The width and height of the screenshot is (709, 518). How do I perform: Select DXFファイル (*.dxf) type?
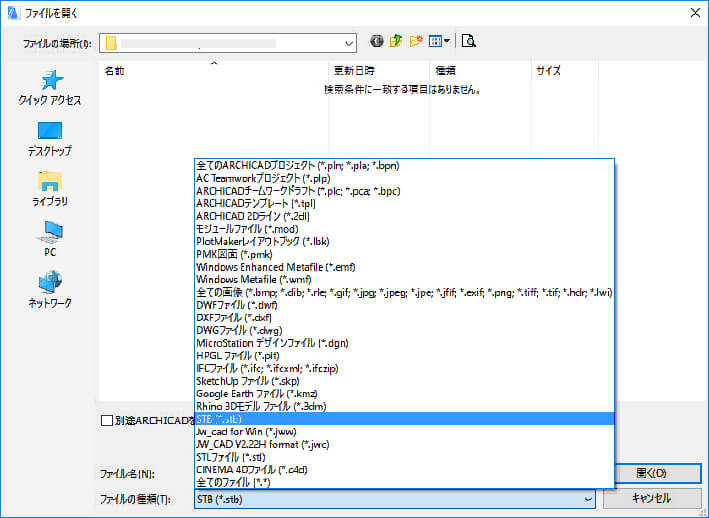tap(404, 317)
